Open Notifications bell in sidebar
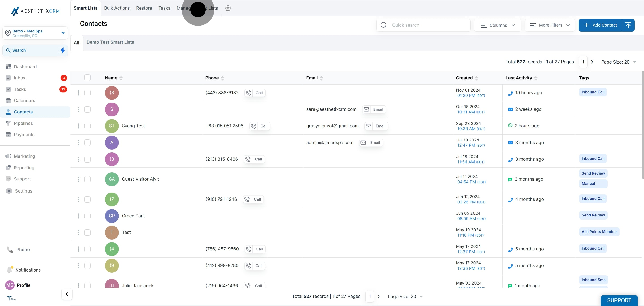Image resolution: width=644 pixels, height=306 pixels. pos(9,270)
